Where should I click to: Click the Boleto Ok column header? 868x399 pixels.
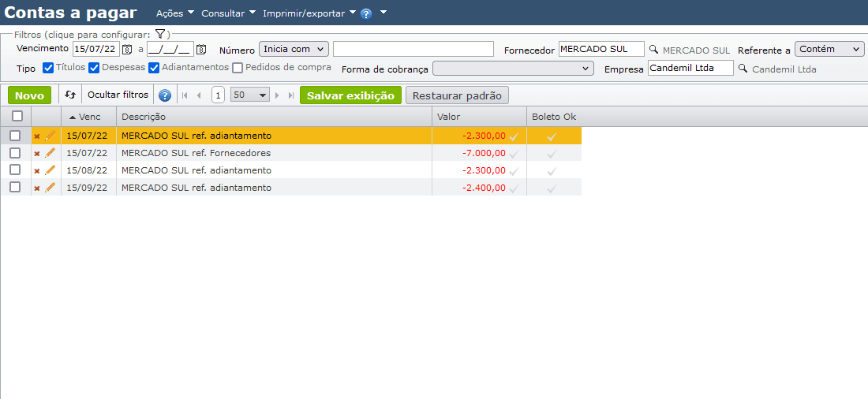554,117
